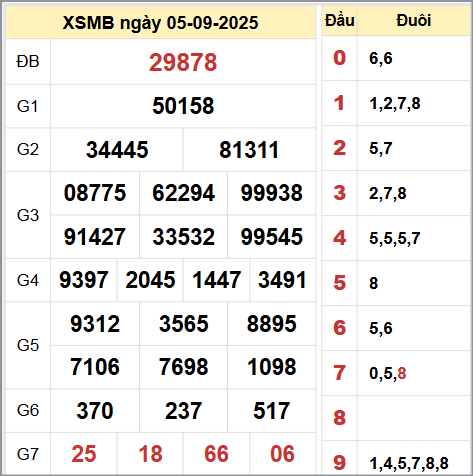Screen dimensions: 473x476
Task: Click head digit 9 in Đầu column
Action: click(339, 463)
